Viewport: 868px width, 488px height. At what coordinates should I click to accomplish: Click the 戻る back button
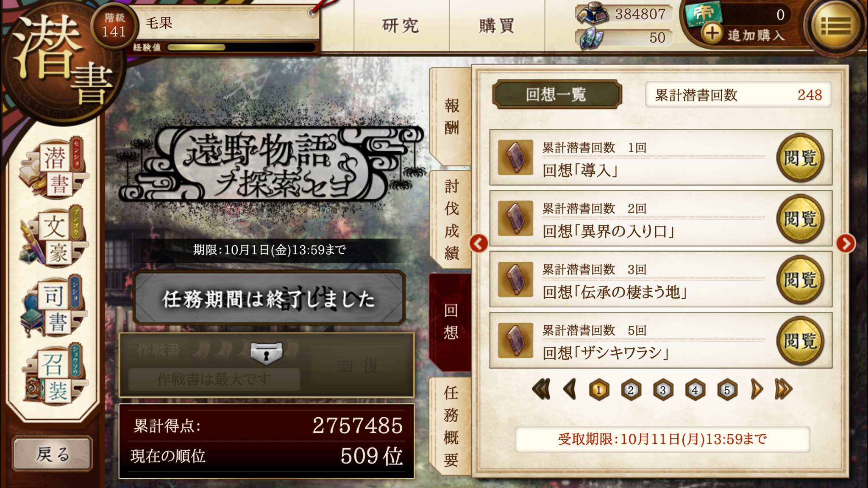click(x=53, y=454)
